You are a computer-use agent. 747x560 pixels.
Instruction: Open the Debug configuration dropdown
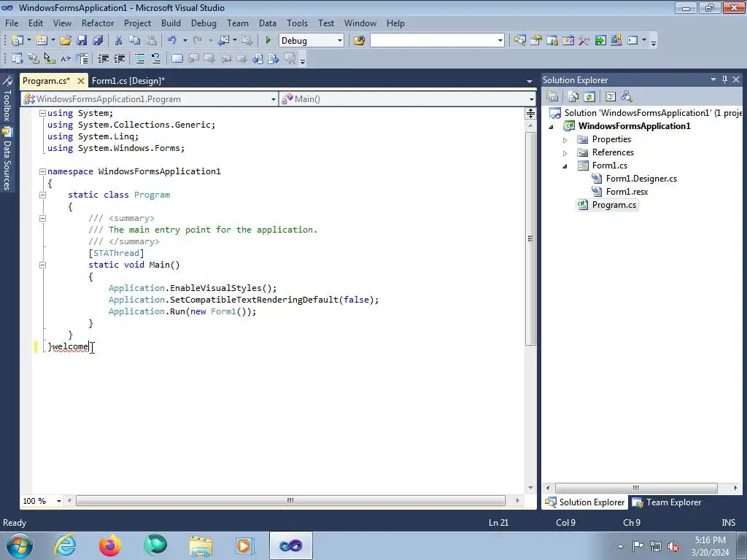[x=340, y=41]
